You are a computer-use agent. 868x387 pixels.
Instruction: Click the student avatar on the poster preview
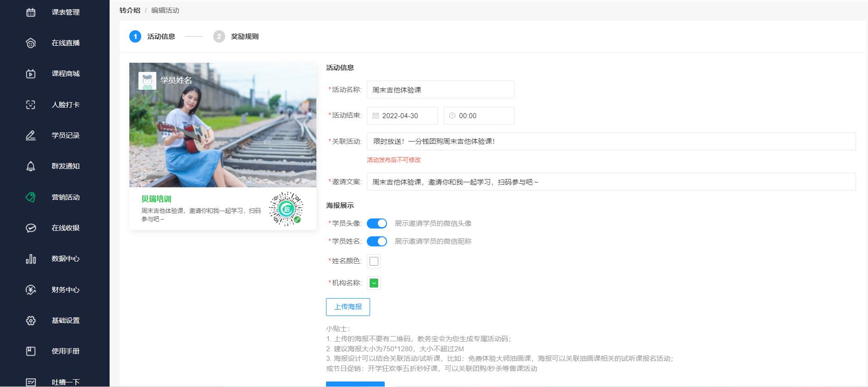pos(147,81)
